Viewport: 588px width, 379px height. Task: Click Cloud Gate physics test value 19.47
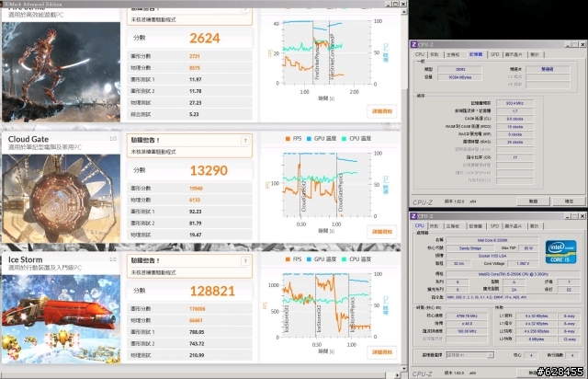196,235
